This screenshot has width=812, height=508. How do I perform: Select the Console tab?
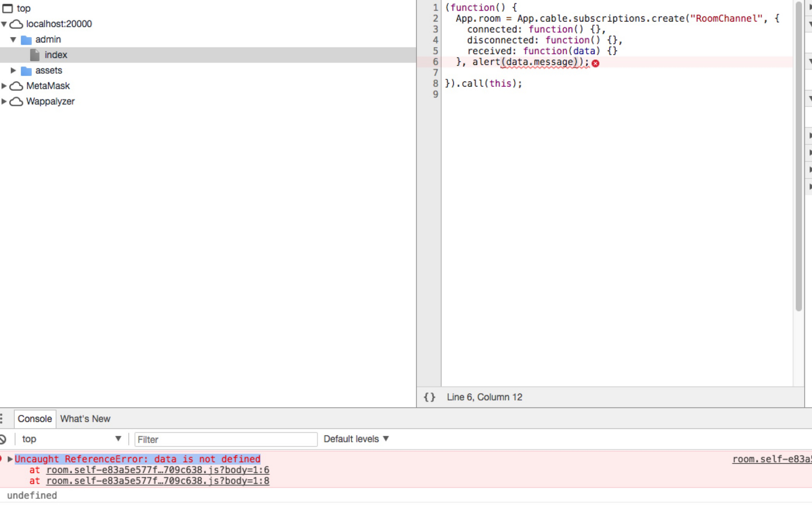[x=34, y=419]
